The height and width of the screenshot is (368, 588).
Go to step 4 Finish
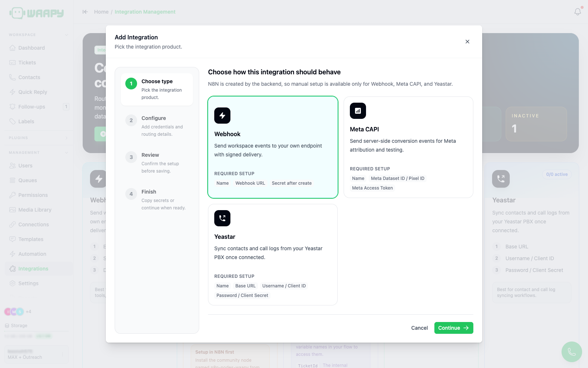click(157, 199)
